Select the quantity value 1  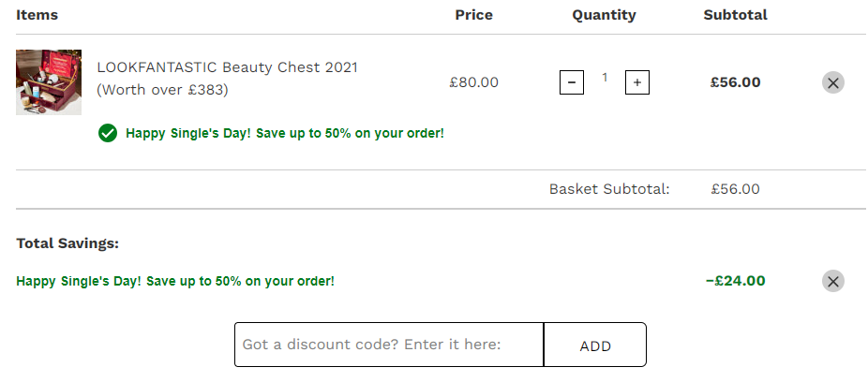pyautogui.click(x=605, y=78)
